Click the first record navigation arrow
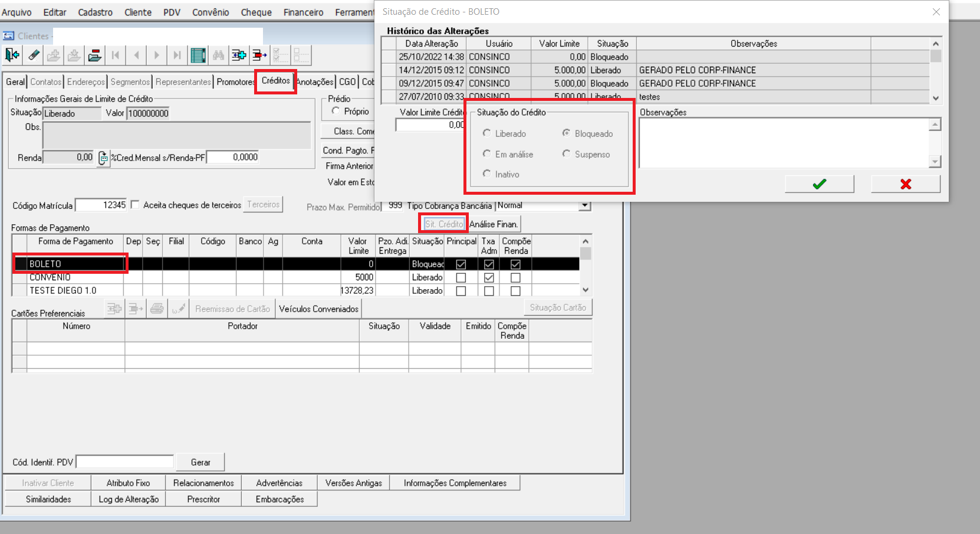The image size is (980, 534). point(116,55)
